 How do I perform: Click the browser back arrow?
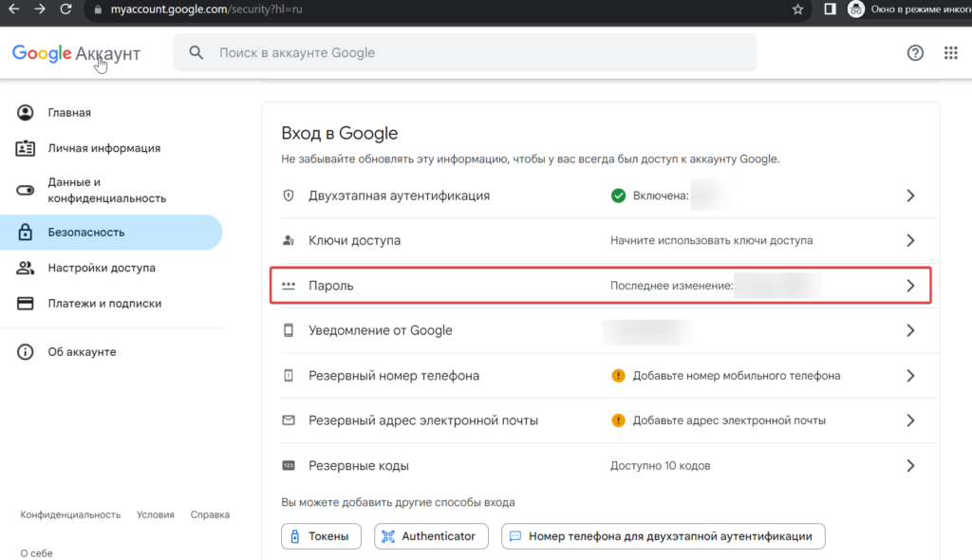tap(13, 9)
